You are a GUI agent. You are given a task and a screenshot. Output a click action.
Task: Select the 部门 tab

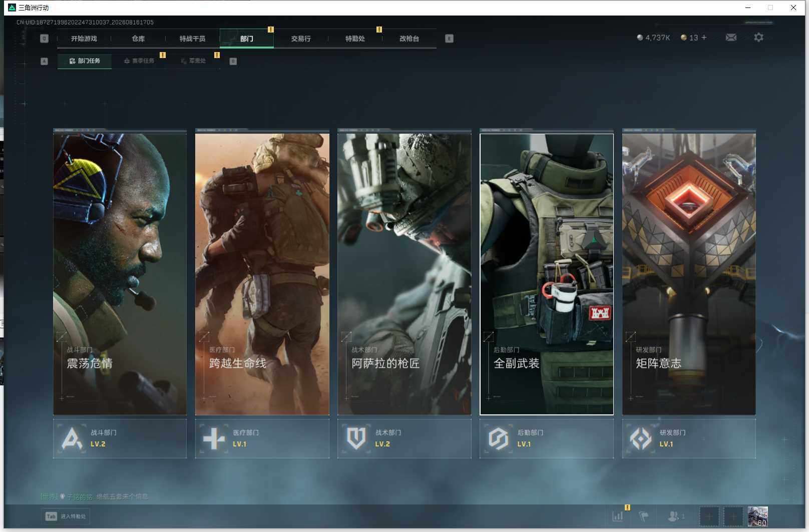click(246, 39)
